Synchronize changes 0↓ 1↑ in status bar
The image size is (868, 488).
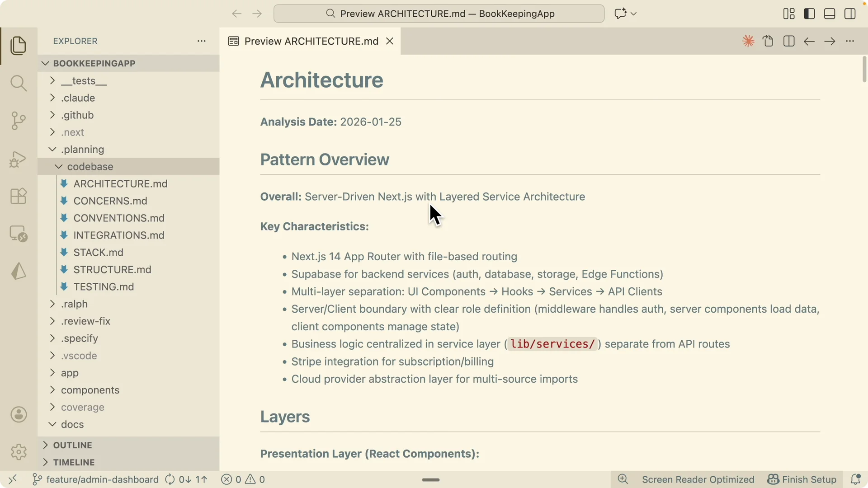coord(186,479)
